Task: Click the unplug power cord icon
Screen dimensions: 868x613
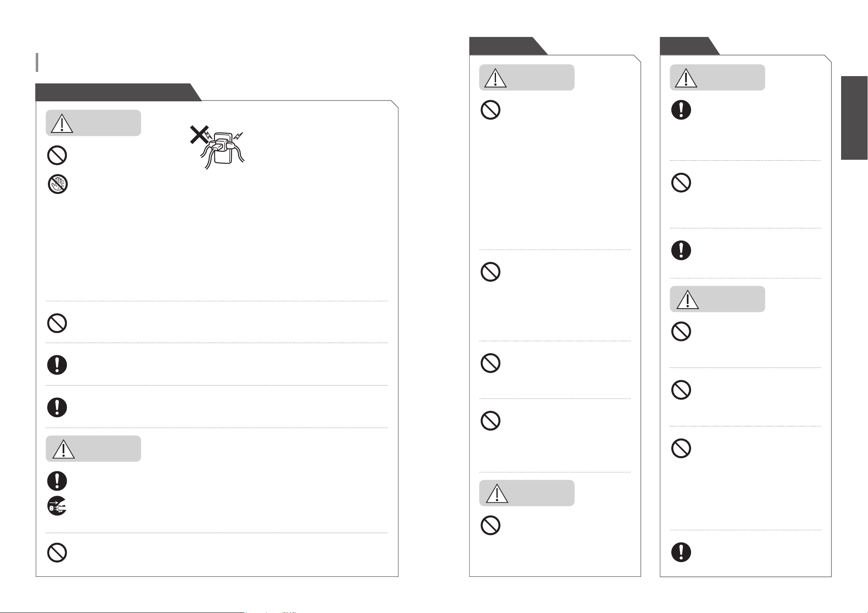Action: pyautogui.click(x=57, y=506)
